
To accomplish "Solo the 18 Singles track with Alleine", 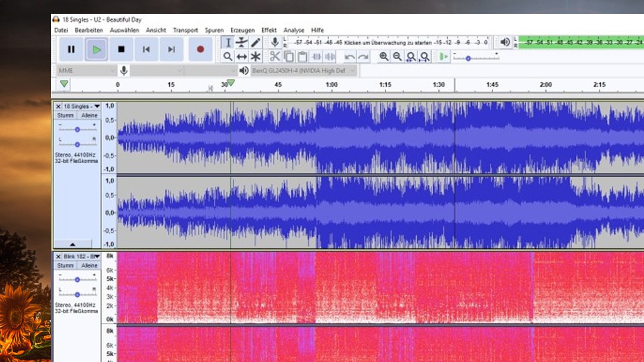I will (89, 116).
